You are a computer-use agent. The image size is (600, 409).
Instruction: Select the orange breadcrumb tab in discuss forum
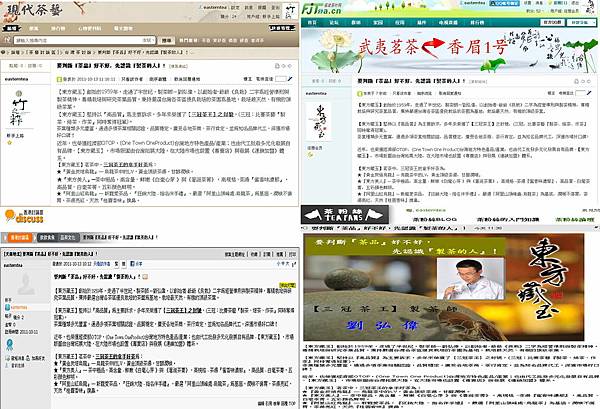(x=18, y=238)
